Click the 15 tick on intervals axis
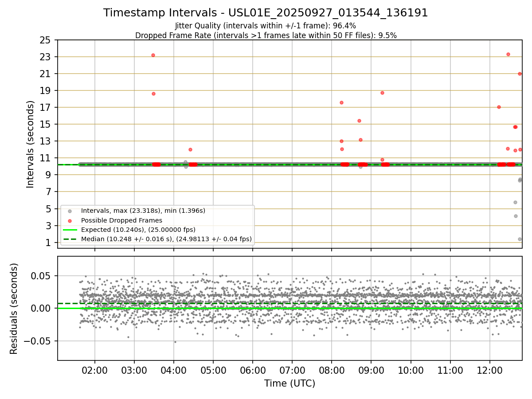This screenshot has width=532, height=399. 45,124
